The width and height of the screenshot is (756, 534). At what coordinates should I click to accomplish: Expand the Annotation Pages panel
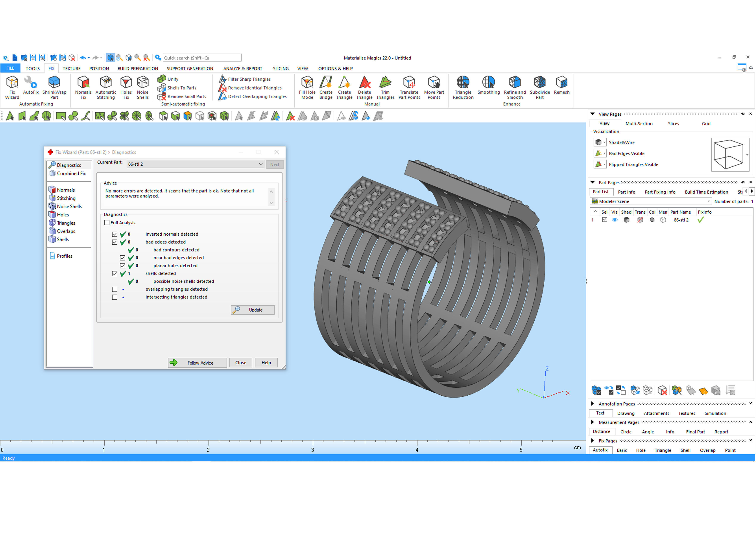(592, 404)
